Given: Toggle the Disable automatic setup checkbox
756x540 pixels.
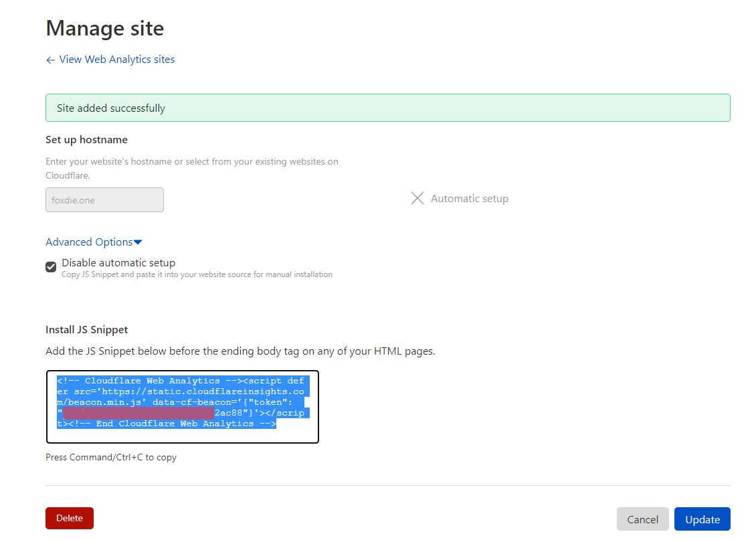Looking at the screenshot, I should pyautogui.click(x=51, y=267).
